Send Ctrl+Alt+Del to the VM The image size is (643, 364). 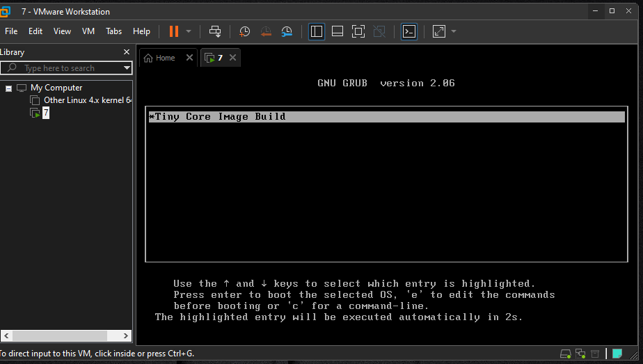(x=215, y=31)
